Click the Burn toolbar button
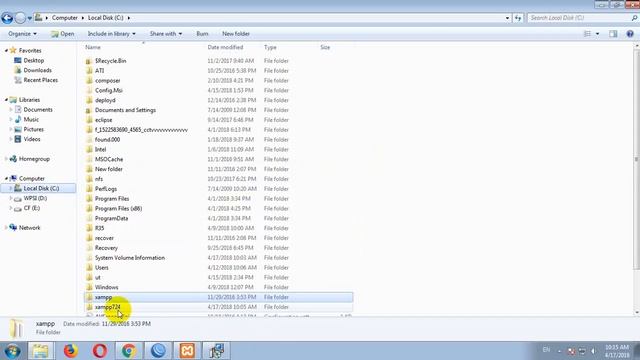 point(202,34)
